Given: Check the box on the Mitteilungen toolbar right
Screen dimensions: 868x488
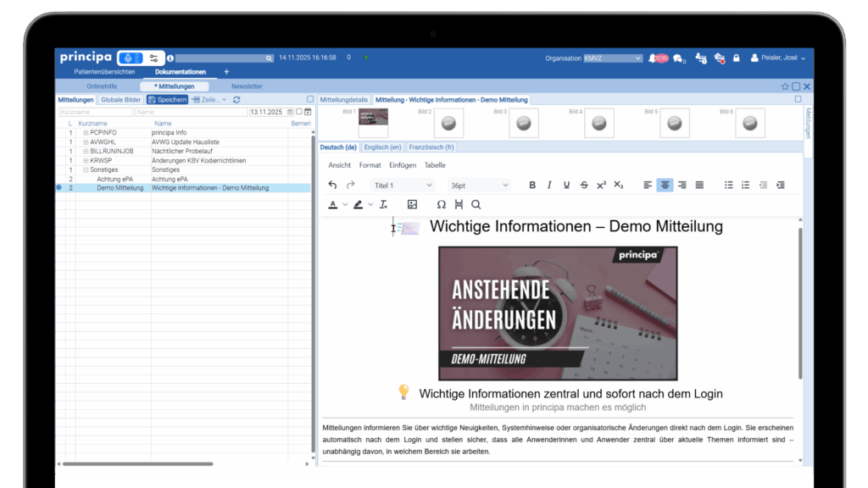Looking at the screenshot, I should [x=309, y=99].
